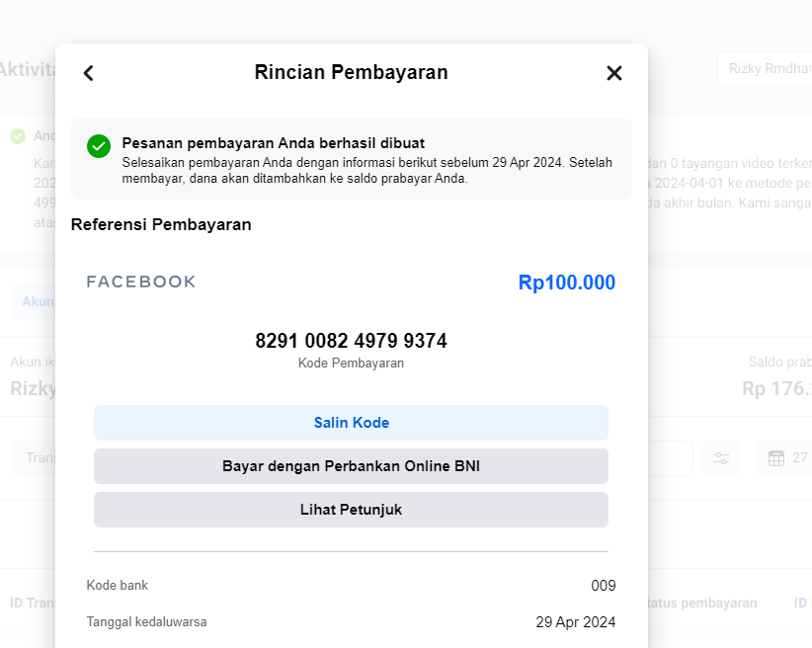This screenshot has width=812, height=648.
Task: Close the Rincian Pembayaran dialog
Action: pyautogui.click(x=614, y=73)
